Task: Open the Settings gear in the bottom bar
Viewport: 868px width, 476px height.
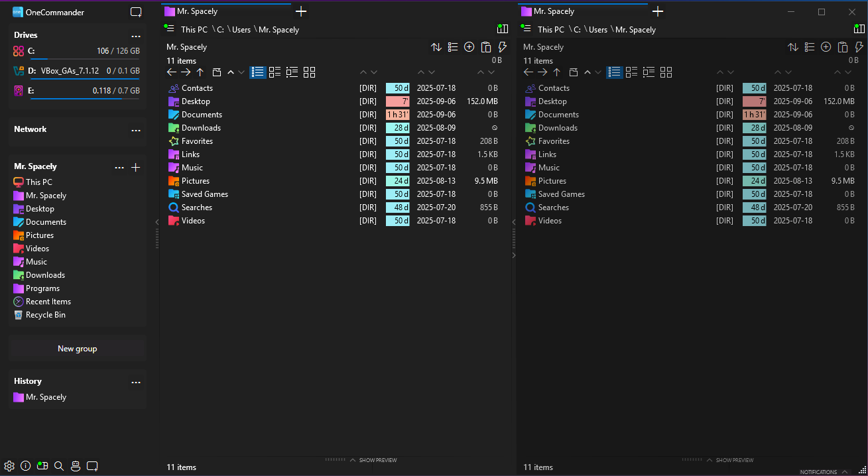Action: tap(9, 466)
